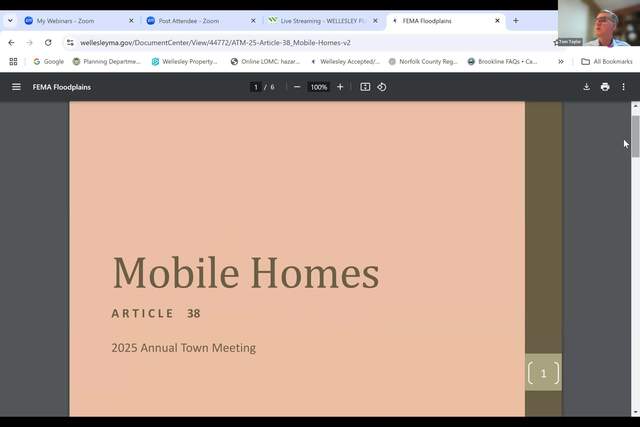The height and width of the screenshot is (427, 640).
Task: Expand the tab search dropdown
Action: (10, 20)
